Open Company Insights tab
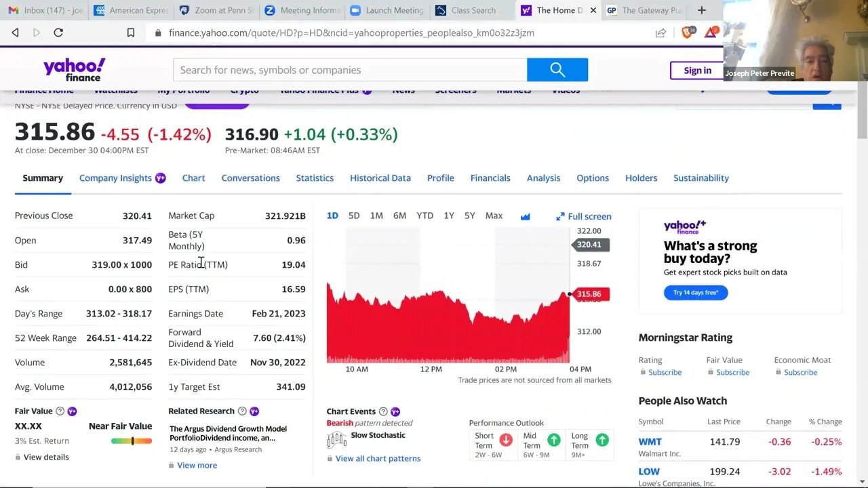This screenshot has height=488, width=868. (115, 178)
